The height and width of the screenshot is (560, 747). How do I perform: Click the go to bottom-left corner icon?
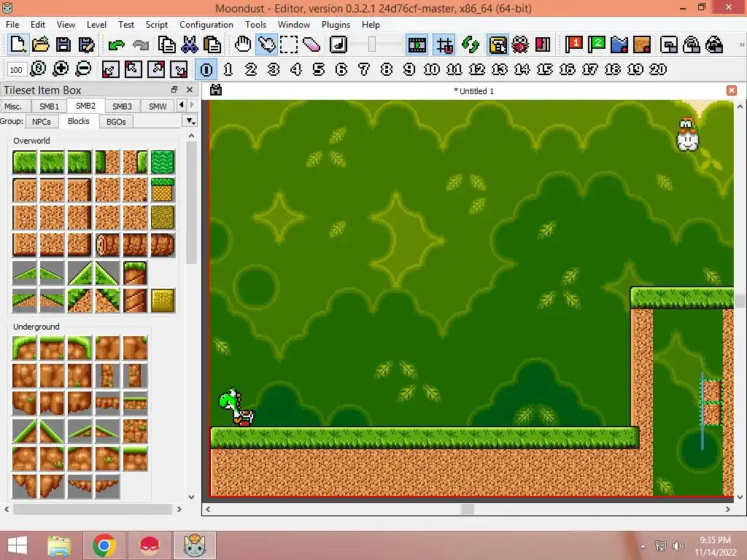point(111,69)
